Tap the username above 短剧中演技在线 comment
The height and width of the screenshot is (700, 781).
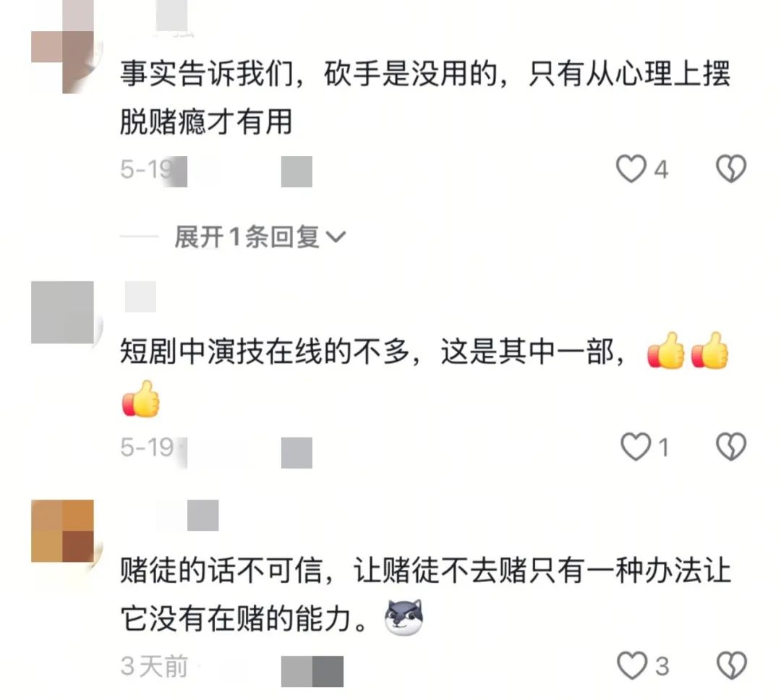[140, 297]
